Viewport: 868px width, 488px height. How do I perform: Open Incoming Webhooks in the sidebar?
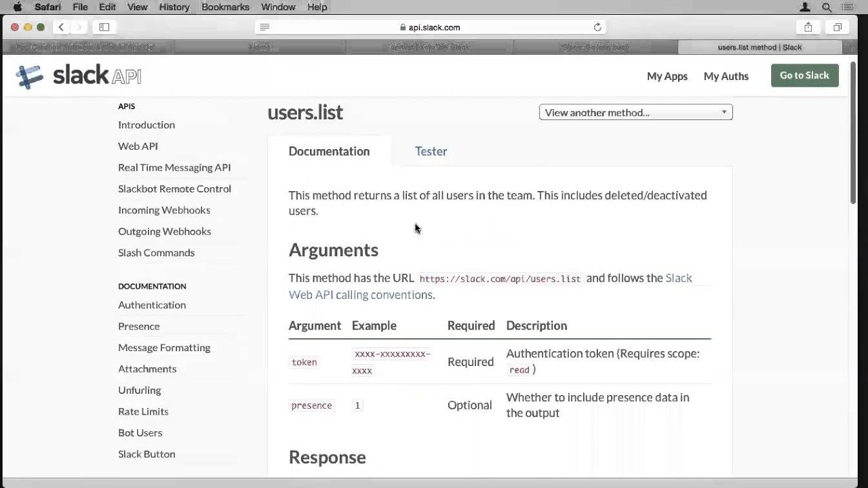pyautogui.click(x=164, y=210)
